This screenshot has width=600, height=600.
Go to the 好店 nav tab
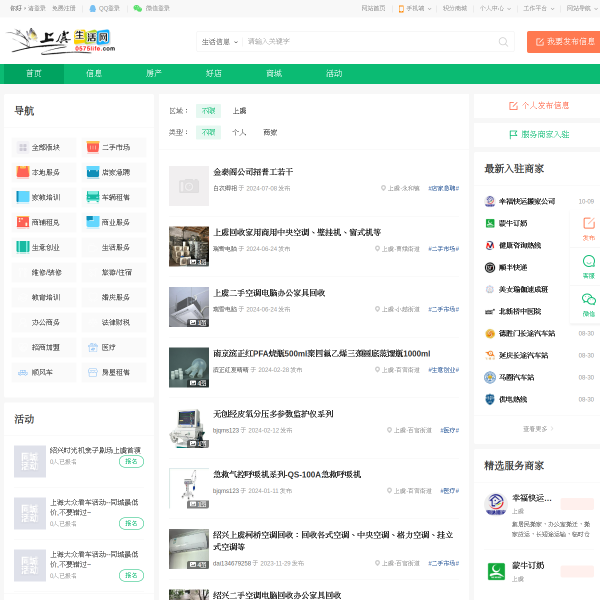coord(214,73)
